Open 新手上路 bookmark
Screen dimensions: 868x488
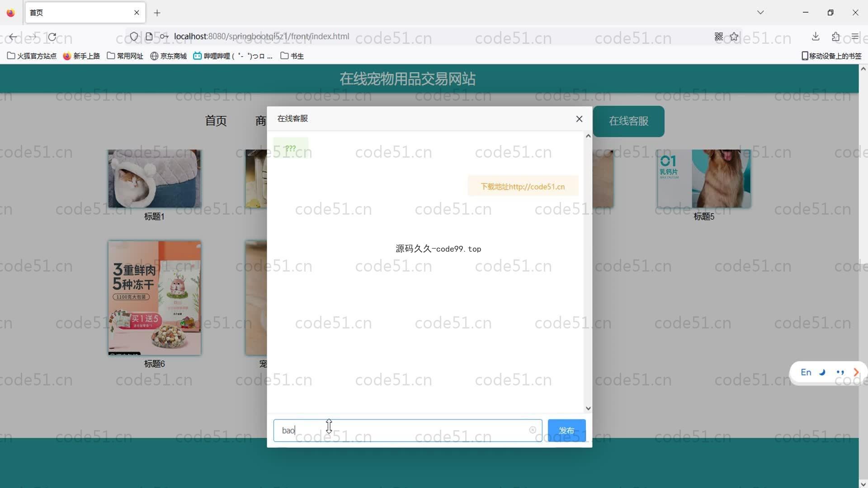coord(81,56)
